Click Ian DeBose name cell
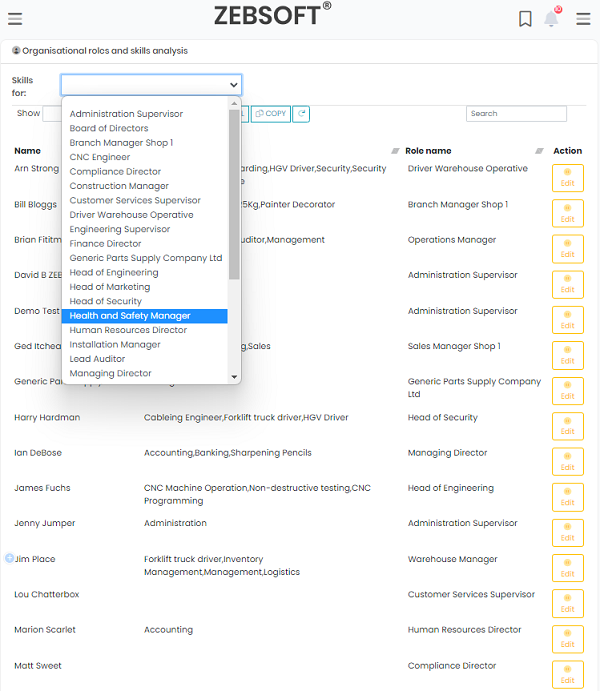600x691 pixels. pos(38,453)
